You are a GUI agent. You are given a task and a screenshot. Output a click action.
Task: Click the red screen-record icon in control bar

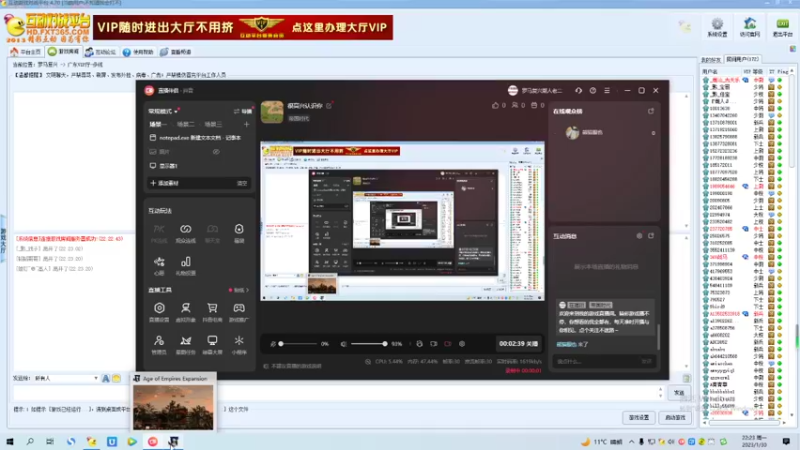[447, 344]
